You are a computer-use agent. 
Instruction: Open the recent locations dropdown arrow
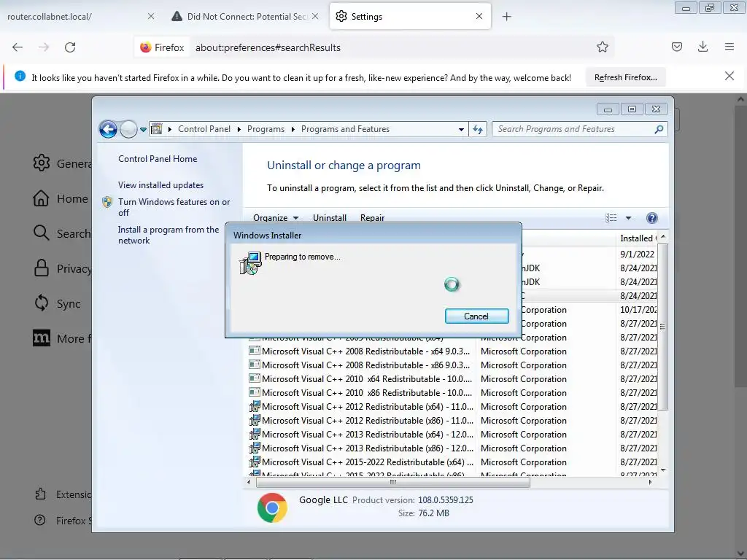143,129
